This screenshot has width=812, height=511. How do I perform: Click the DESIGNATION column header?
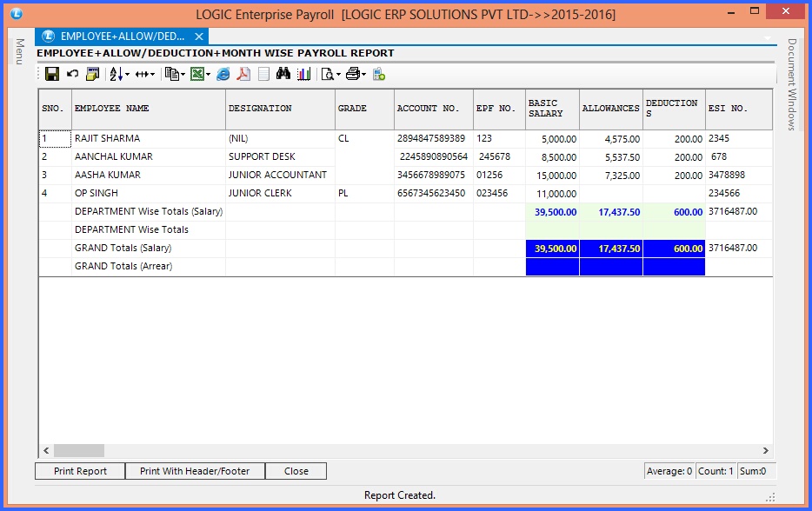click(x=280, y=109)
